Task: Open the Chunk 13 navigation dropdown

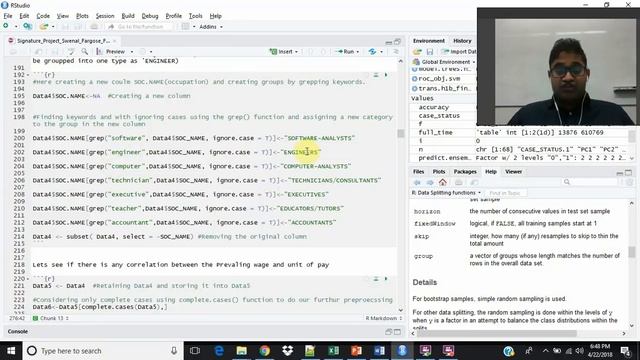Action: 50,318
